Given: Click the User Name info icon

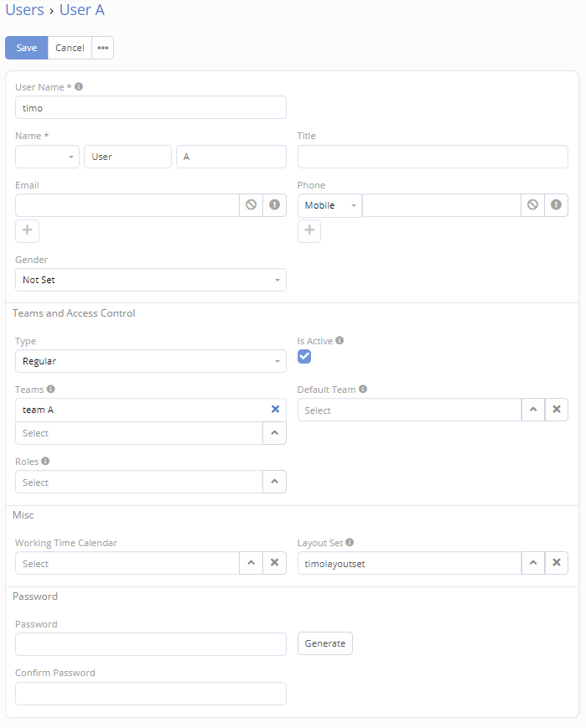Looking at the screenshot, I should tap(79, 86).
